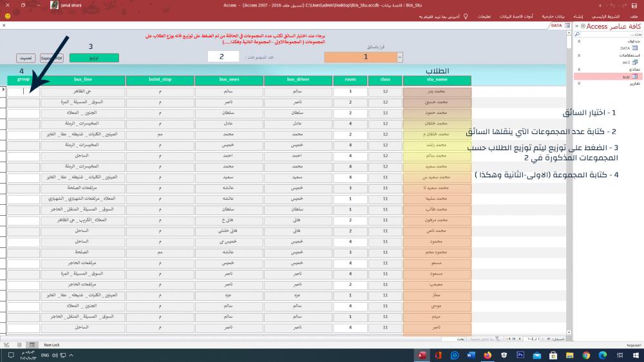Switch to Form view in status bar
644x362 pixels.
coord(32,345)
